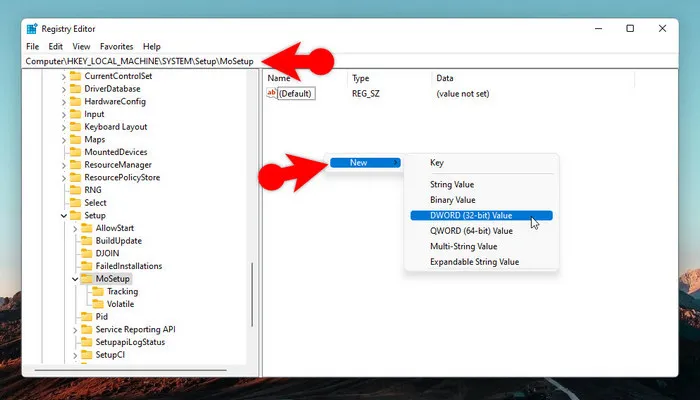Image resolution: width=700 pixels, height=400 pixels.
Task: Click the registry path address bar
Action: tap(140, 61)
